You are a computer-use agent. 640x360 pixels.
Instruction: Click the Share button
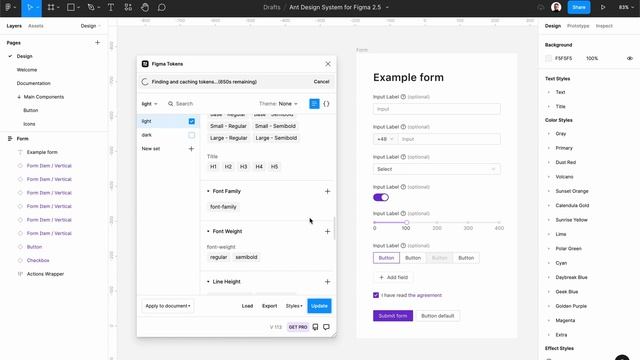(579, 7)
